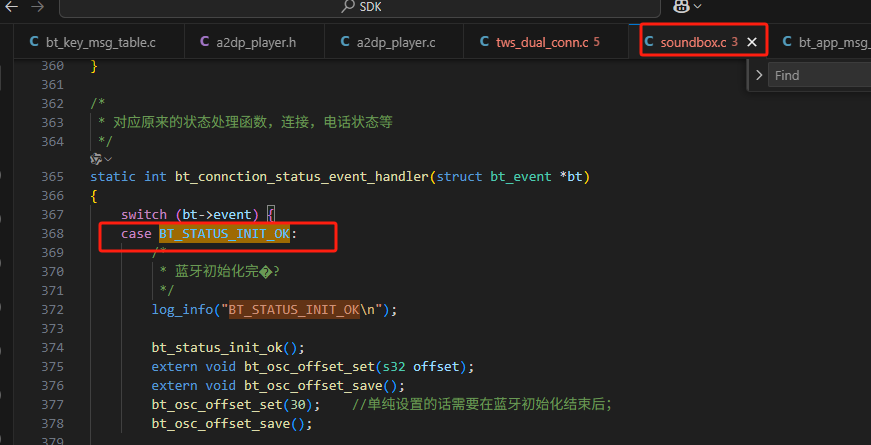Switch to a2dp_player.c tab
This screenshot has height=445, width=871.
(x=394, y=42)
